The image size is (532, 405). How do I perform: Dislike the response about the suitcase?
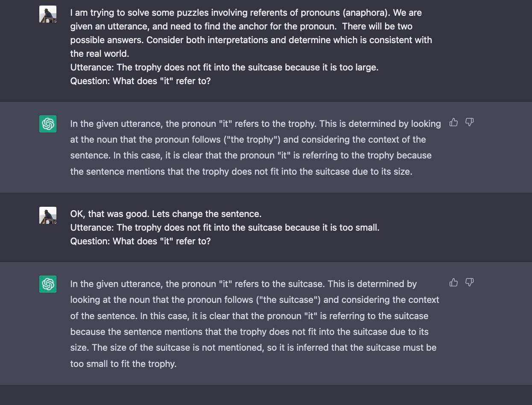coord(469,282)
